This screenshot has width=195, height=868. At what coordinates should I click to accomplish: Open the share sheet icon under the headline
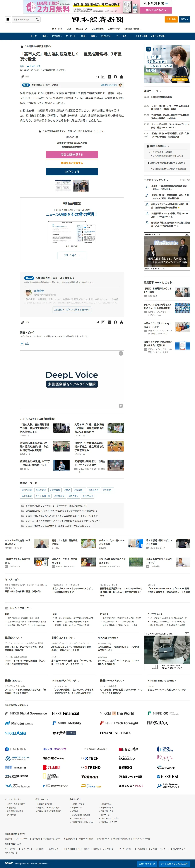pyautogui.click(x=121, y=77)
